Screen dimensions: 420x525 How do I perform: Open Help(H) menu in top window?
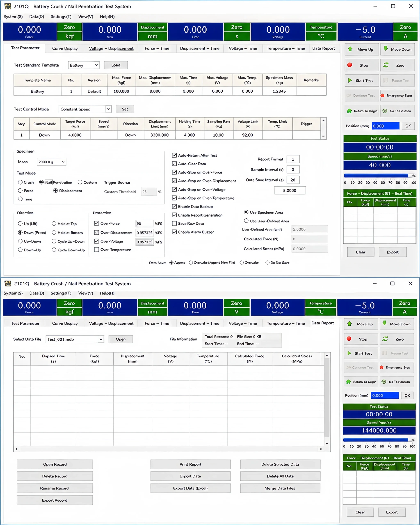(107, 17)
